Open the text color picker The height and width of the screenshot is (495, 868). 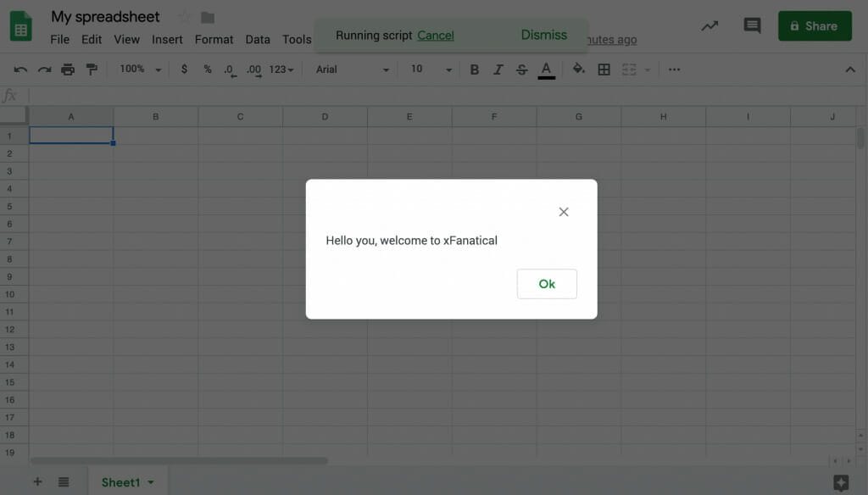[547, 70]
